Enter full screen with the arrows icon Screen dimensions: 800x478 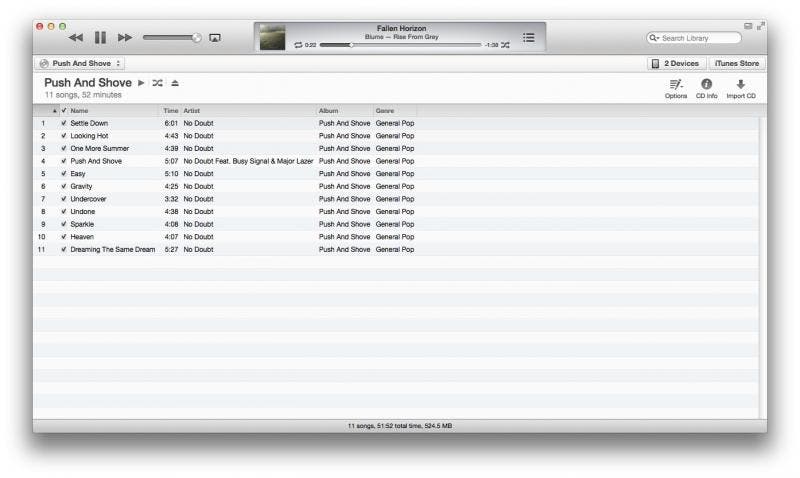click(x=761, y=26)
